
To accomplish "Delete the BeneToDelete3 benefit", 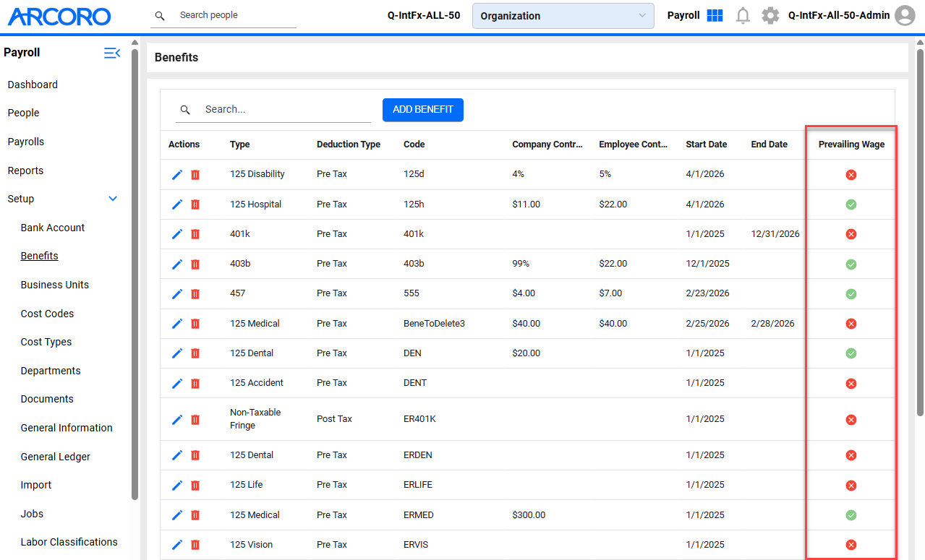I will (x=195, y=324).
